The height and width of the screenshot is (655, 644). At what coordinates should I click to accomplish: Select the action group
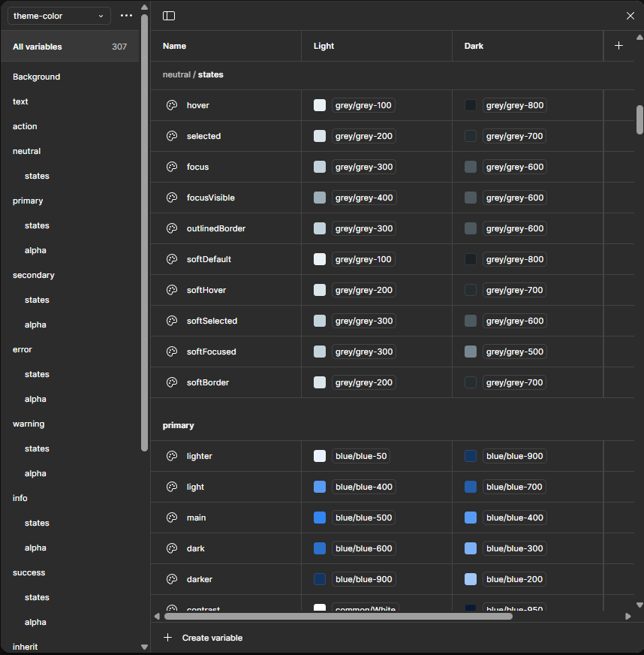(25, 126)
